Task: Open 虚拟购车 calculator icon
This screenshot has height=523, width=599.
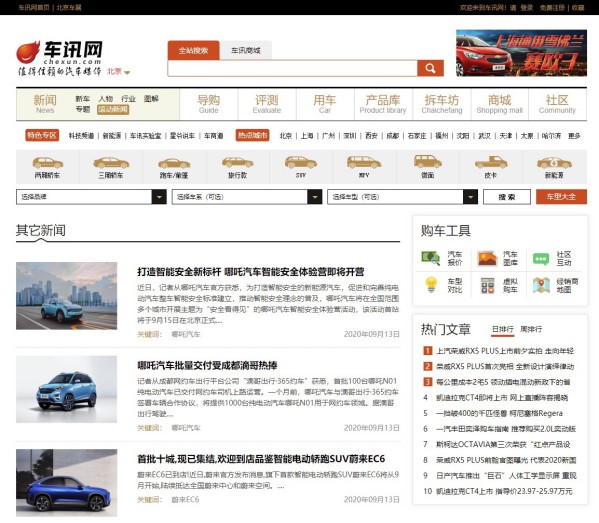Action: (x=487, y=285)
